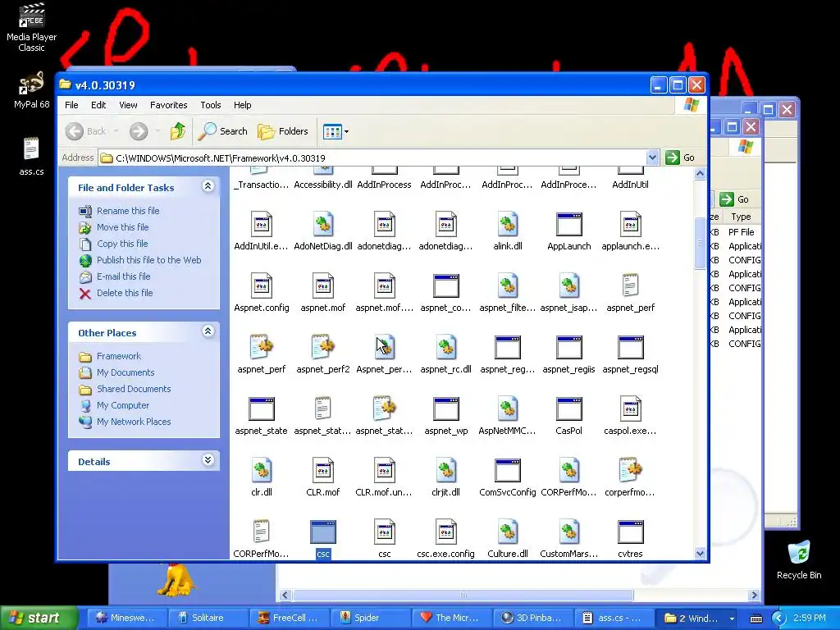Click the Search toolbar button

tap(223, 131)
